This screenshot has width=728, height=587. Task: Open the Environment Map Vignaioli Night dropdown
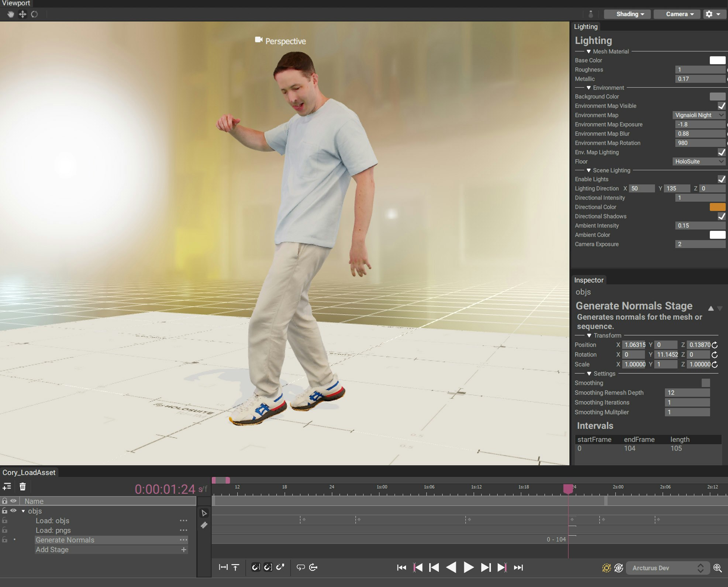(699, 115)
